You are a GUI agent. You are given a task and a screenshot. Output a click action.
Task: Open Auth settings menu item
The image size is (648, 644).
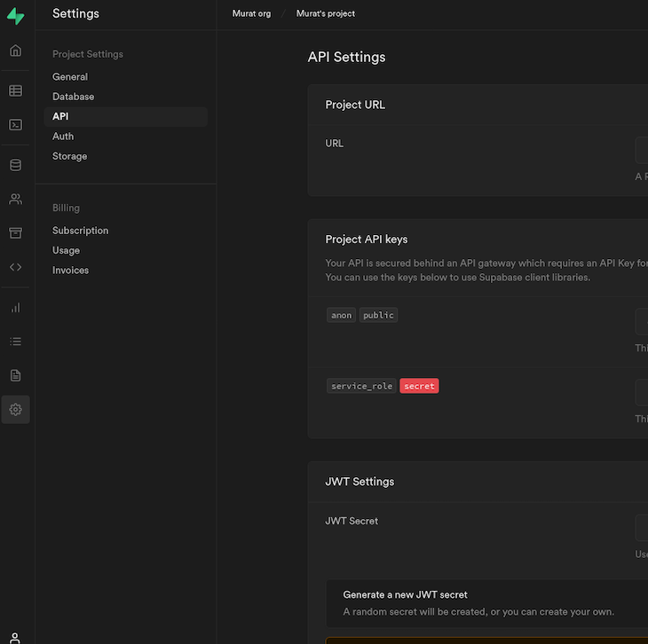click(x=63, y=137)
